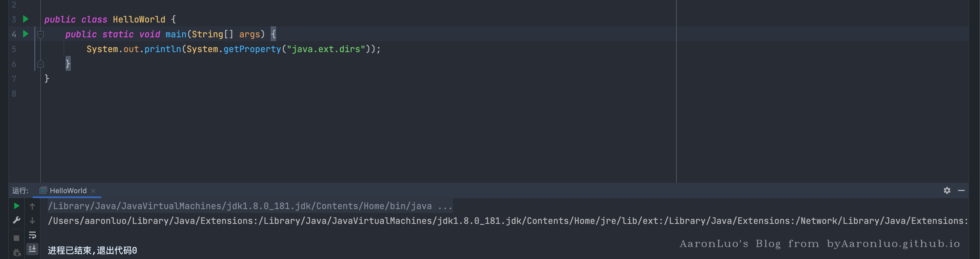Jump down the stack trace arrow
This screenshot has height=259, width=980.
tap(32, 221)
